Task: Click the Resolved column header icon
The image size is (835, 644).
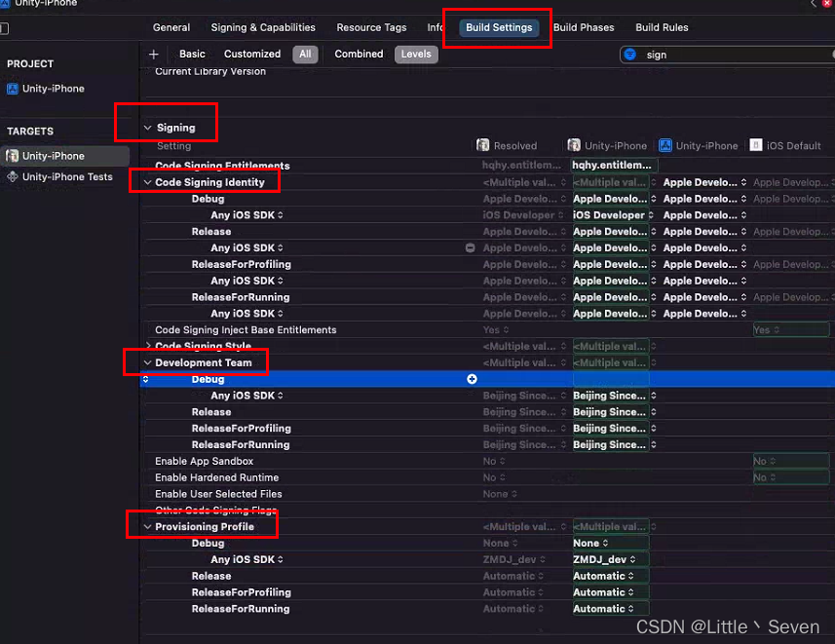Action: (483, 145)
